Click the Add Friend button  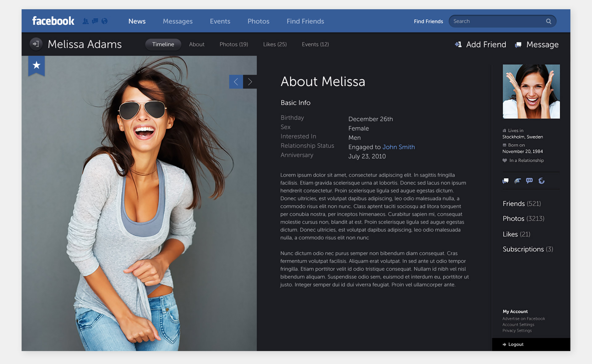480,45
